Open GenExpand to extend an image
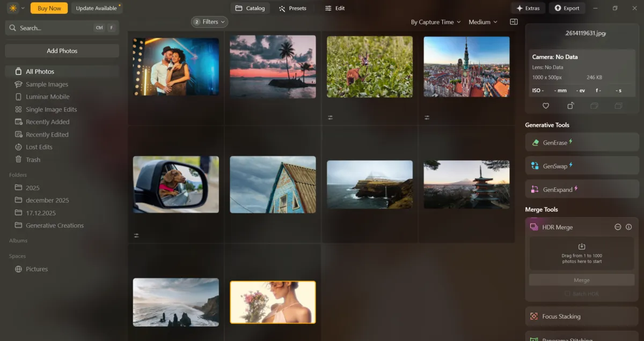The image size is (644, 341). (581, 189)
